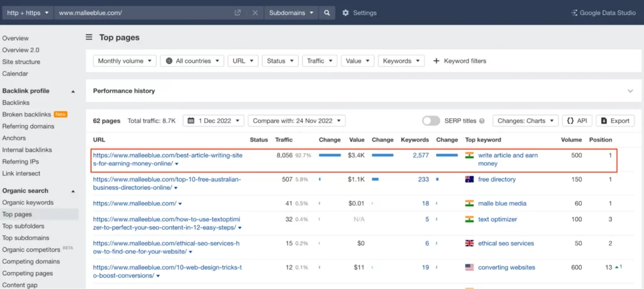Expand Performance history panel chevron
644x289 pixels.
coord(630,90)
